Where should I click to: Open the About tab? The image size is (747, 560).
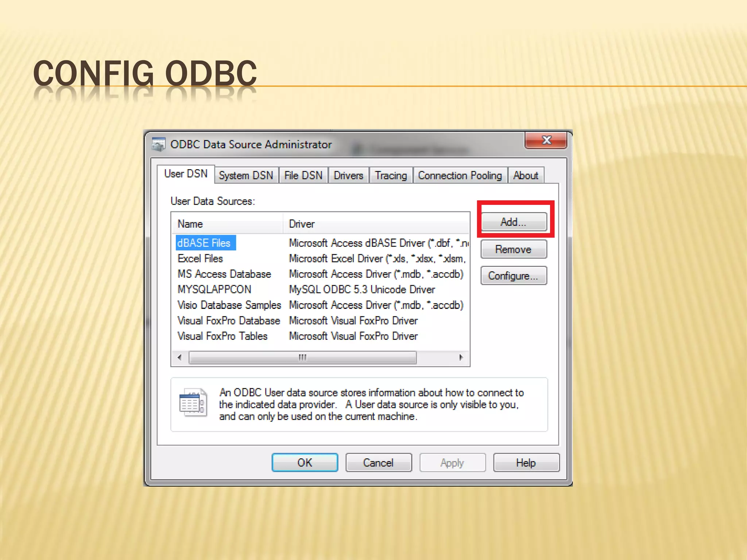(526, 175)
